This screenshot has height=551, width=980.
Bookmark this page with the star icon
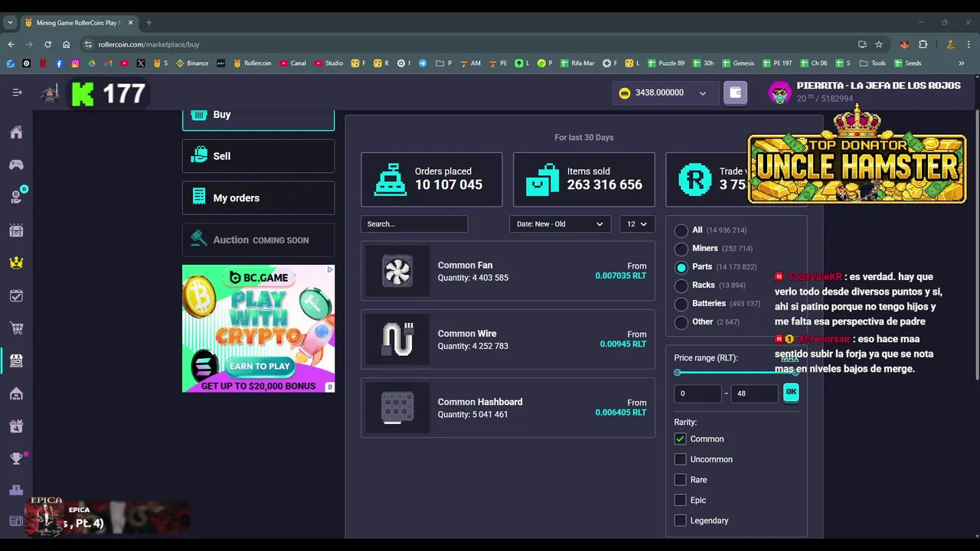click(x=879, y=44)
